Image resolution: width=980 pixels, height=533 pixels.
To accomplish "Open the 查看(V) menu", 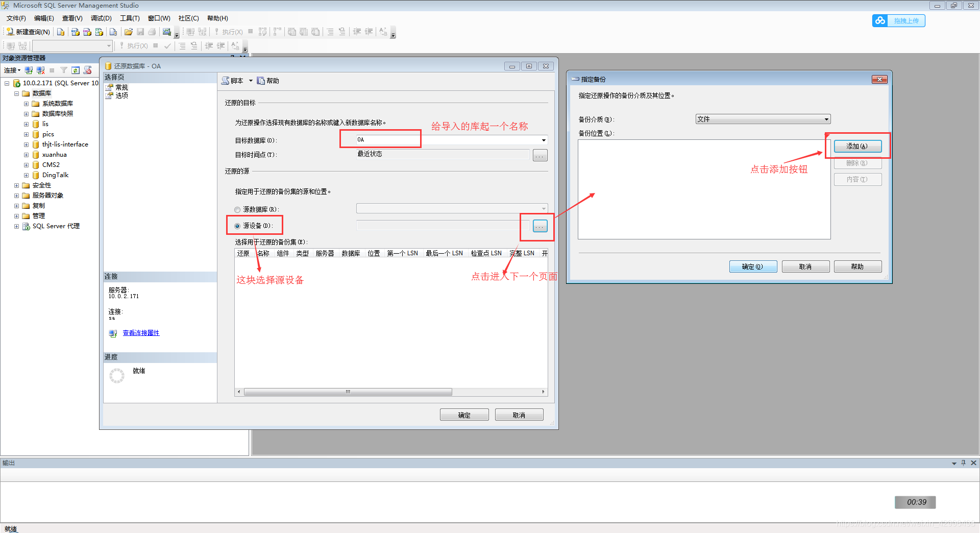I will (72, 18).
